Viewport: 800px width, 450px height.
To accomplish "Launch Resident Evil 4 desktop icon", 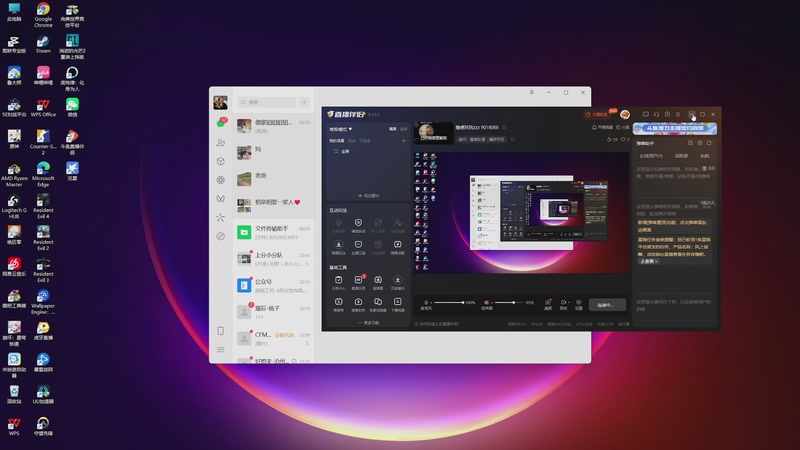I will 43,206.
